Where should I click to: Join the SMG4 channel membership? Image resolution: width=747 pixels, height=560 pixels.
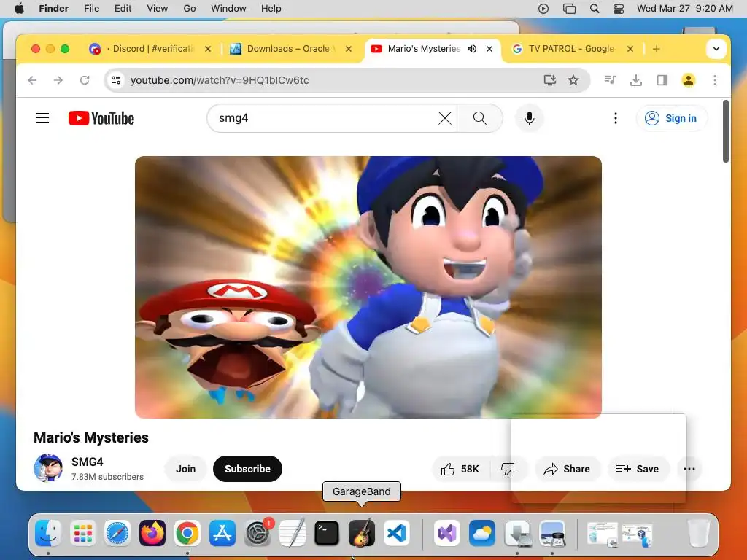185,469
